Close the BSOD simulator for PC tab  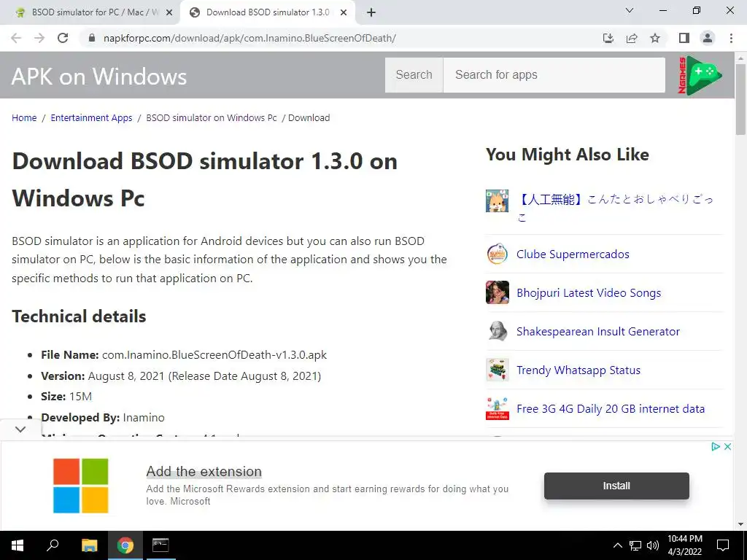(x=169, y=13)
